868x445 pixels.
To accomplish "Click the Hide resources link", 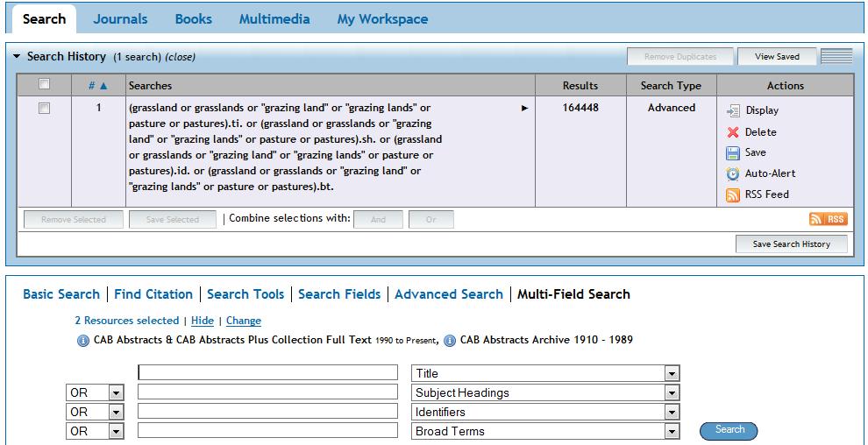I will click(202, 321).
